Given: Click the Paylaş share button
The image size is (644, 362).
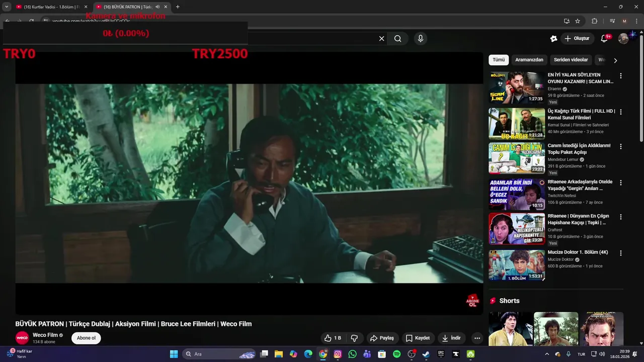Looking at the screenshot, I should [382, 338].
